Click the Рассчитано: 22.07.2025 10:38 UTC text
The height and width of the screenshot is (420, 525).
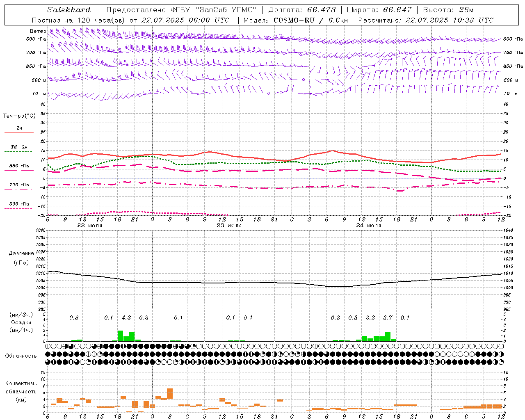coord(426,20)
